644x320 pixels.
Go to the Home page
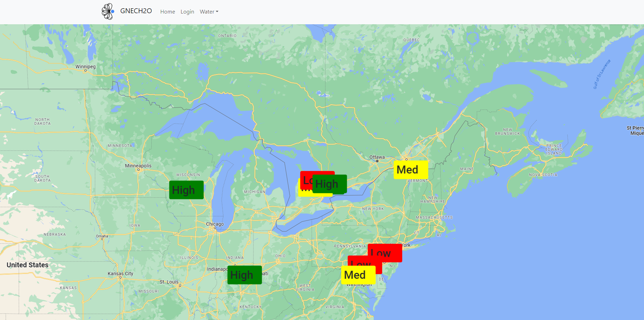tap(168, 12)
